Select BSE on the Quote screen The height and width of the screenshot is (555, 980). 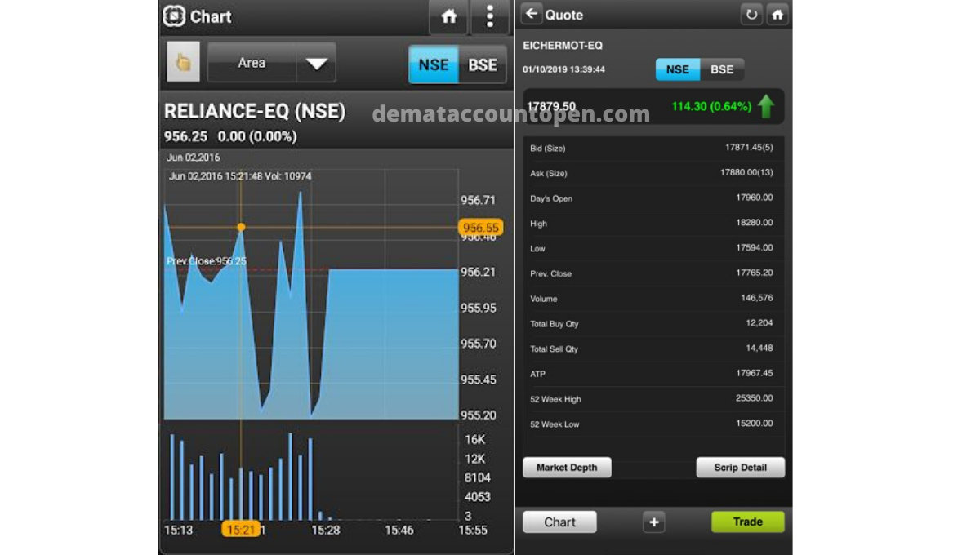(x=722, y=69)
